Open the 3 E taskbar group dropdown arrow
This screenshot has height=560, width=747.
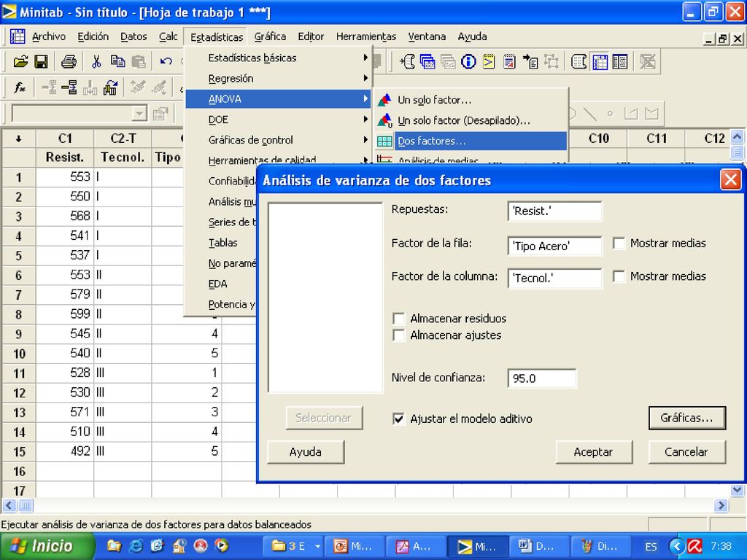318,546
